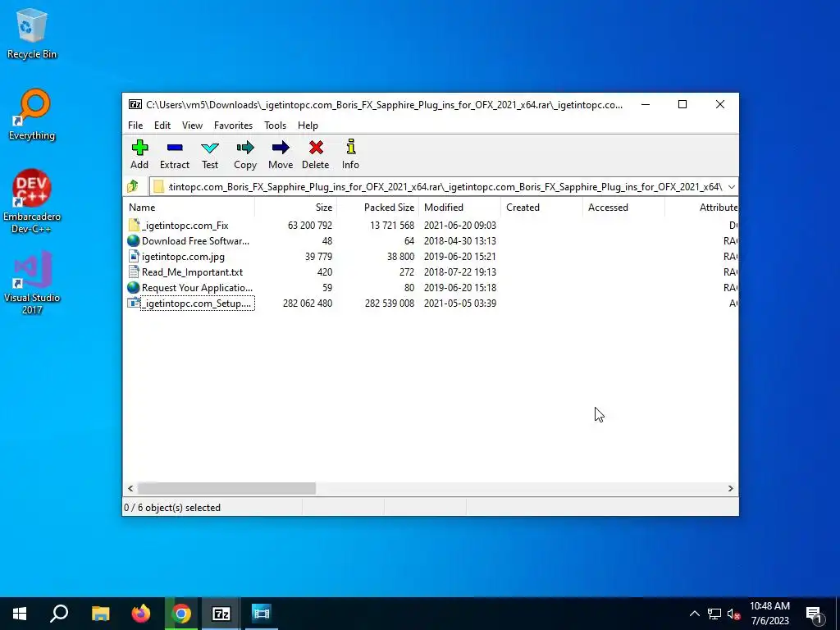Open the Tools menu
840x630 pixels.
click(275, 125)
